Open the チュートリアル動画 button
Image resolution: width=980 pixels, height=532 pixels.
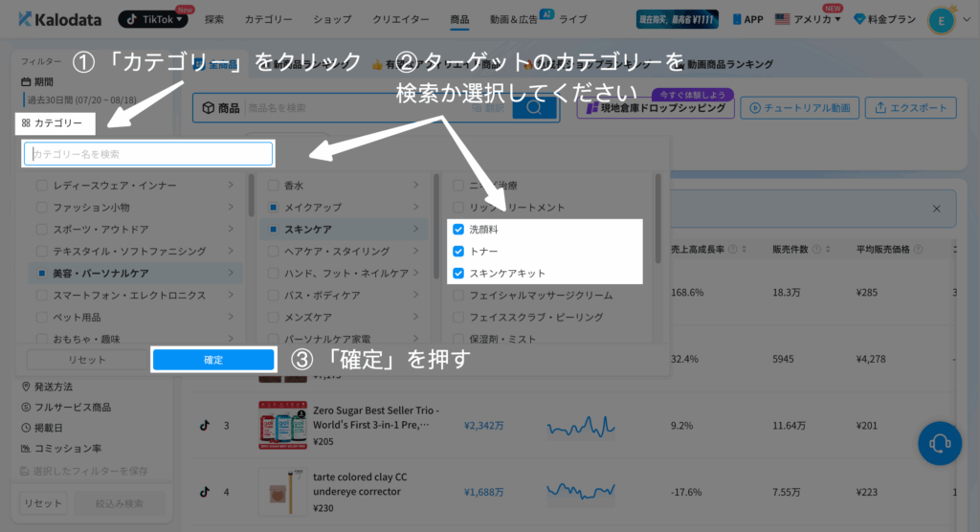(799, 108)
